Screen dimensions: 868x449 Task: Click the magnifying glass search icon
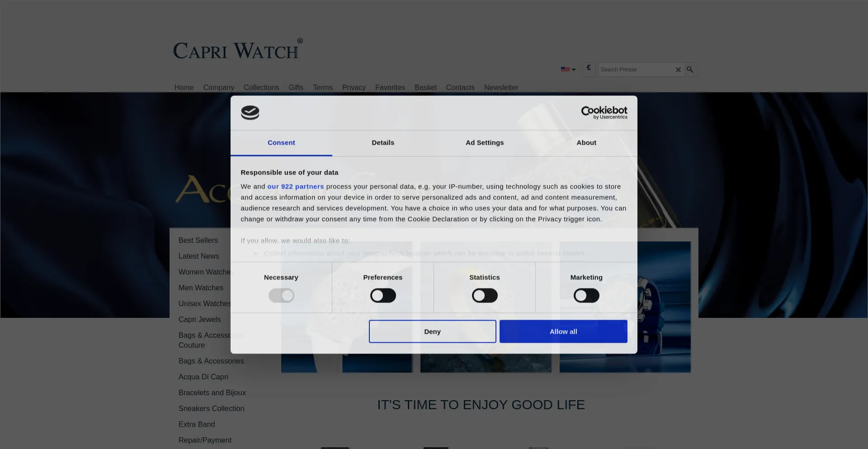690,70
